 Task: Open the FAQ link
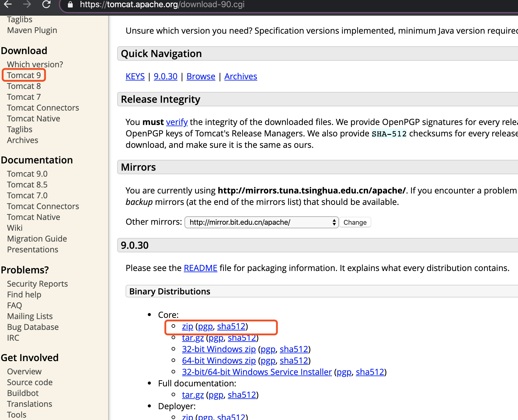pos(14,305)
